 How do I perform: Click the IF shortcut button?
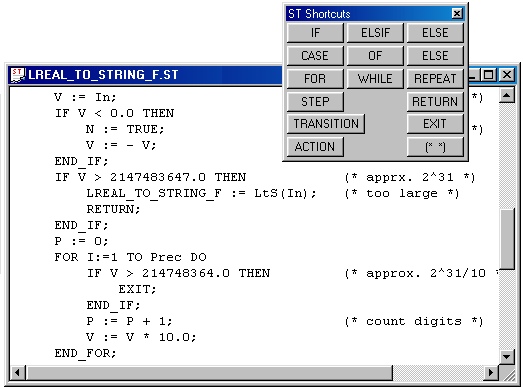315,33
